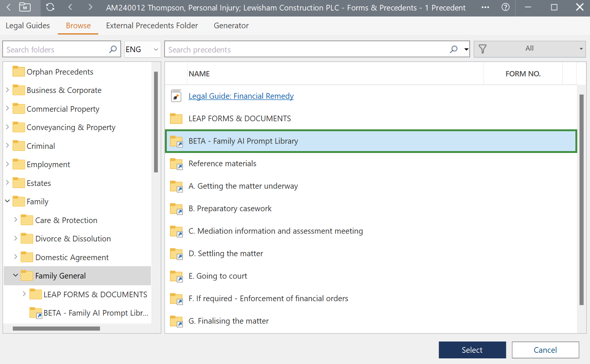
Task: Click the filter funnel icon
Action: pyautogui.click(x=483, y=49)
